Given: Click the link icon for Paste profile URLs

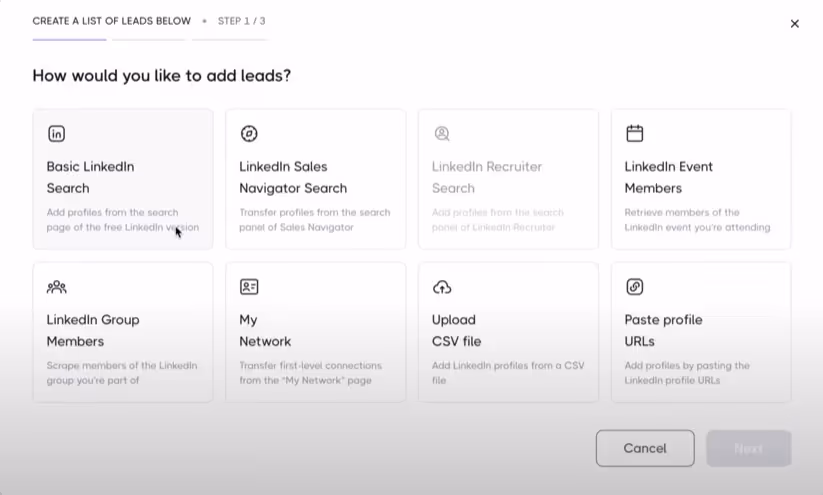Looking at the screenshot, I should click(635, 287).
